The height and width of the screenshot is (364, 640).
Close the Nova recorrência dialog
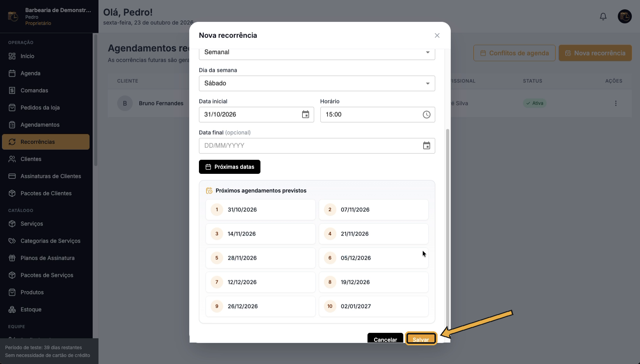(437, 35)
